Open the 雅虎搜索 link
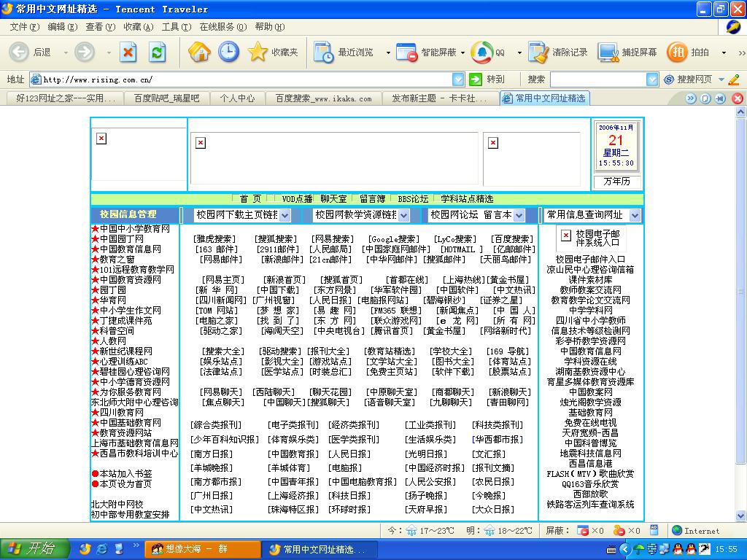Viewport: 747px width, 560px height. pos(215,239)
